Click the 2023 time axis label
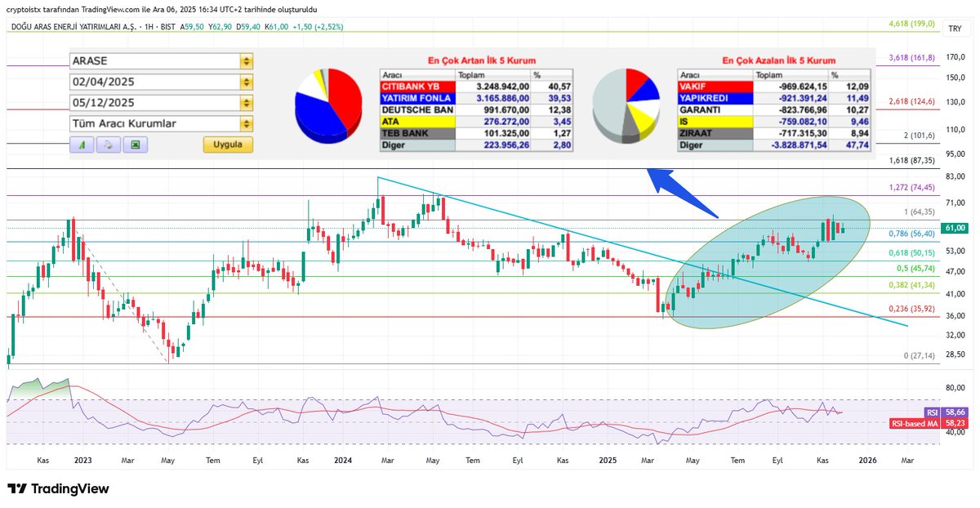This screenshot has height=508, width=980. coord(82,461)
